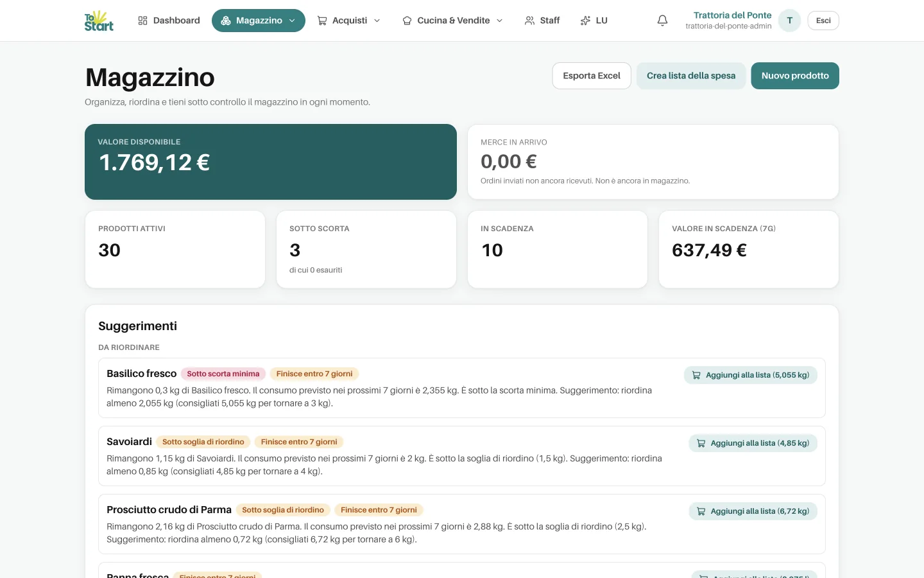Open the Valore in scadenza 637,49 € card

point(749,249)
